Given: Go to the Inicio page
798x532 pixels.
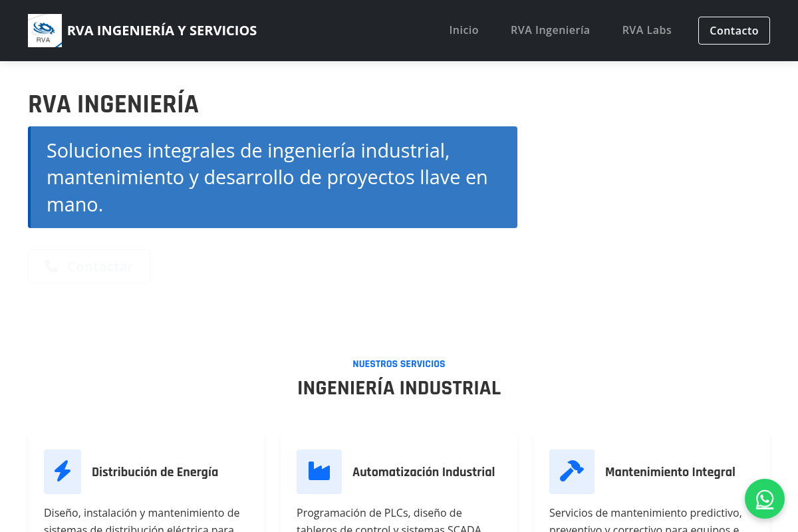Looking at the screenshot, I should coord(464,31).
